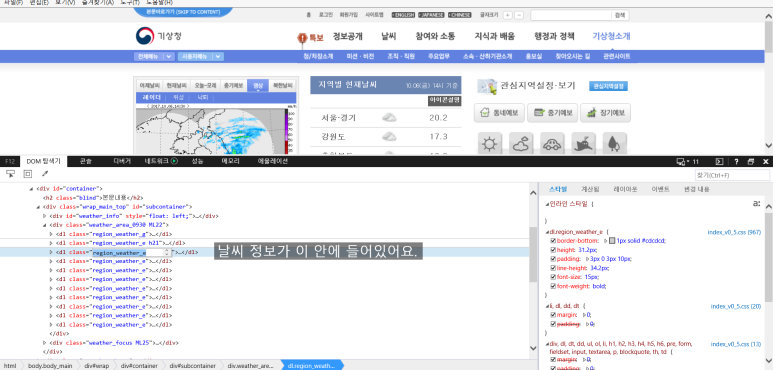Click the ship at sea icon
This screenshot has height=370, width=773.
[584, 144]
